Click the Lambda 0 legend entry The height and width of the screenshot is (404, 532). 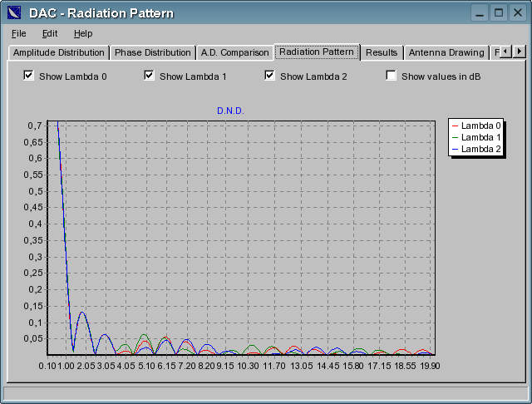[x=476, y=126]
